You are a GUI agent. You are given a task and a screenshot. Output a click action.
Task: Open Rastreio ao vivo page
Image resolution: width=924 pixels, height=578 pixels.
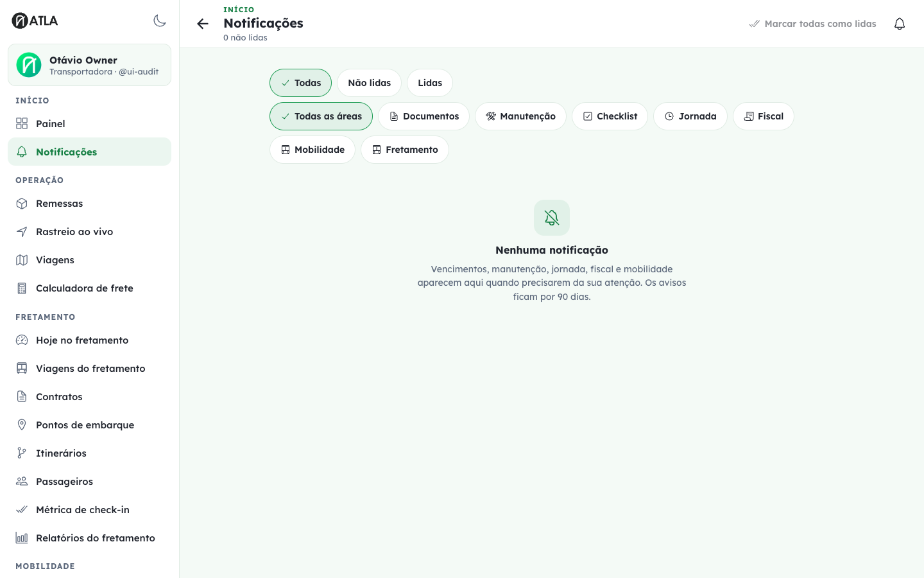coord(89,232)
